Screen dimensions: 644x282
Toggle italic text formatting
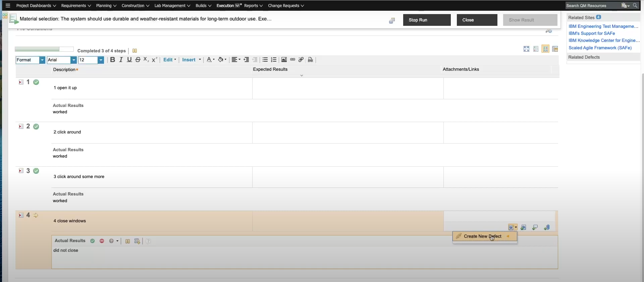pyautogui.click(x=121, y=60)
